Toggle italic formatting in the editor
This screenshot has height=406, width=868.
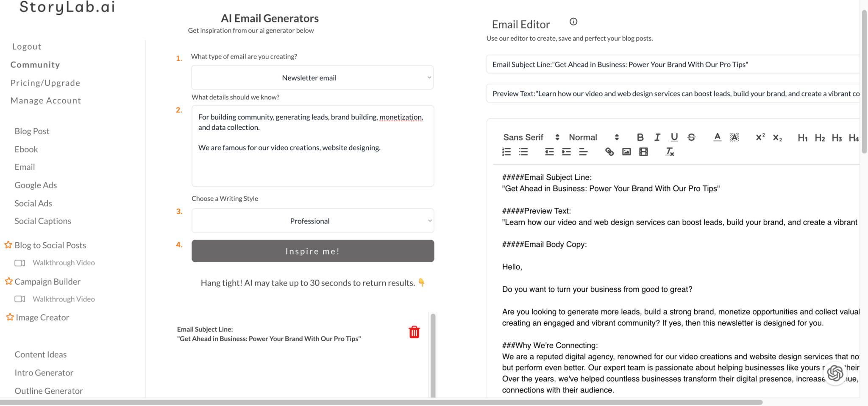coord(657,137)
